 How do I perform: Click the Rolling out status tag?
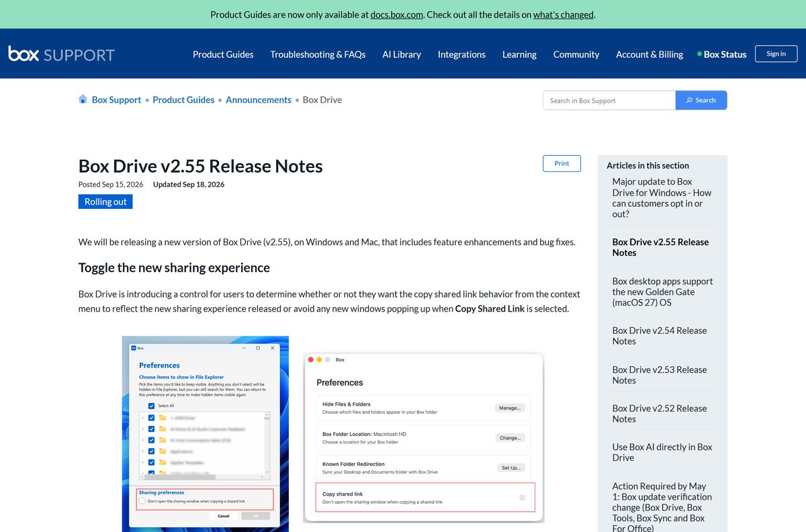pyautogui.click(x=105, y=202)
